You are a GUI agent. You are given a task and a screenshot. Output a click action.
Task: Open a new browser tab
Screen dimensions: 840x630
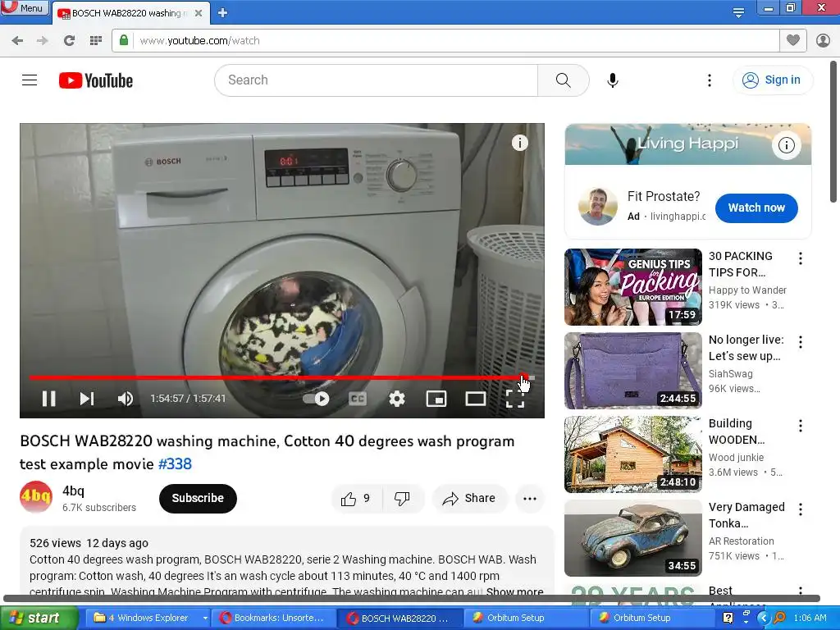pyautogui.click(x=223, y=13)
